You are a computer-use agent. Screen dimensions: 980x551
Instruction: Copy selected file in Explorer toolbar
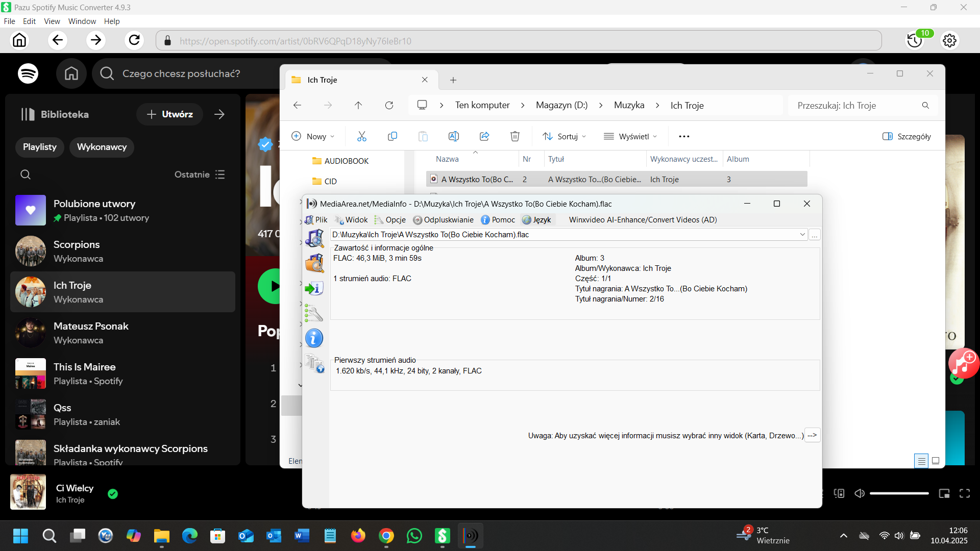point(393,136)
